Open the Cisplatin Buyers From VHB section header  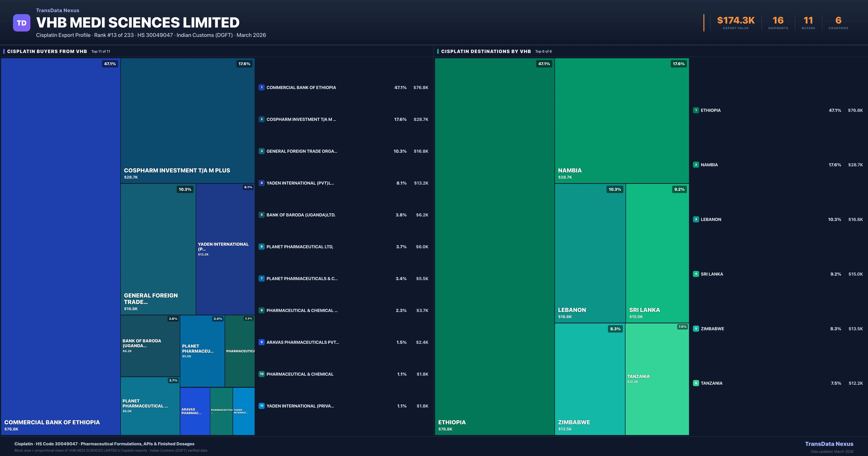click(x=47, y=51)
